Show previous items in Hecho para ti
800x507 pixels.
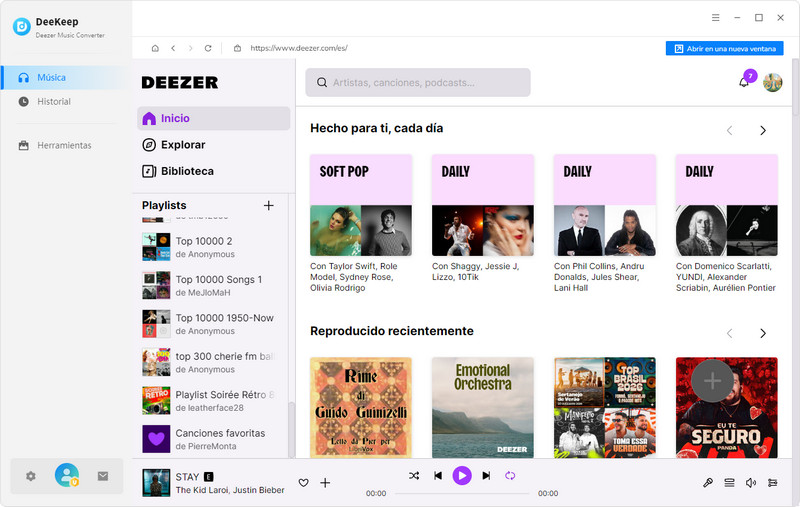pyautogui.click(x=730, y=131)
